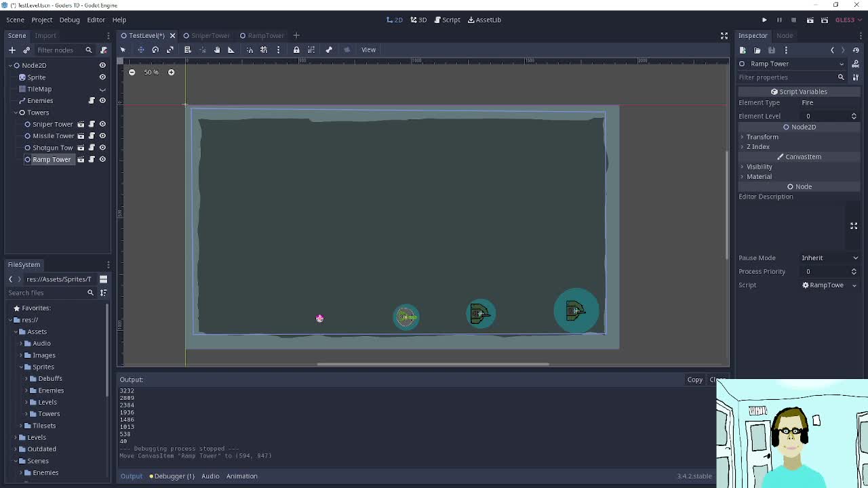The width and height of the screenshot is (868, 488).
Task: Toggle visibility of Ramp Tower node
Action: click(x=102, y=159)
